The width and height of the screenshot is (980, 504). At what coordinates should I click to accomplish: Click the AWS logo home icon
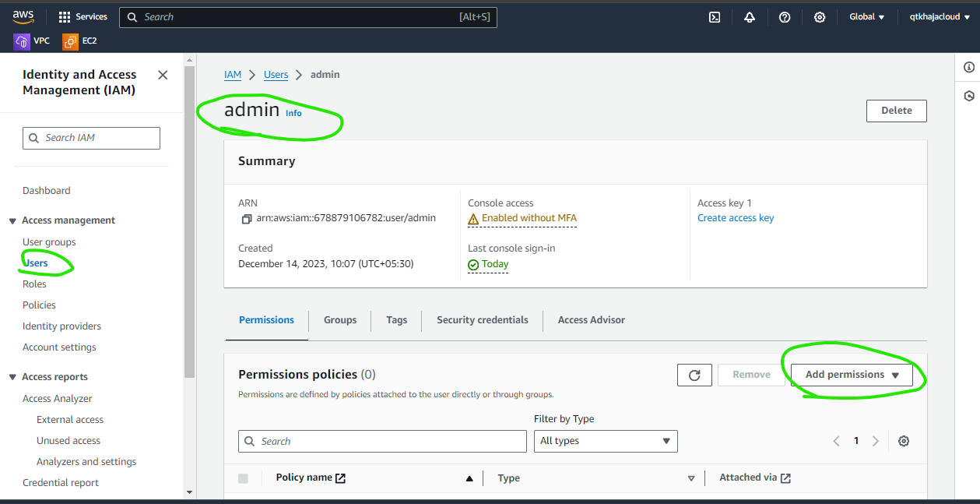[23, 16]
